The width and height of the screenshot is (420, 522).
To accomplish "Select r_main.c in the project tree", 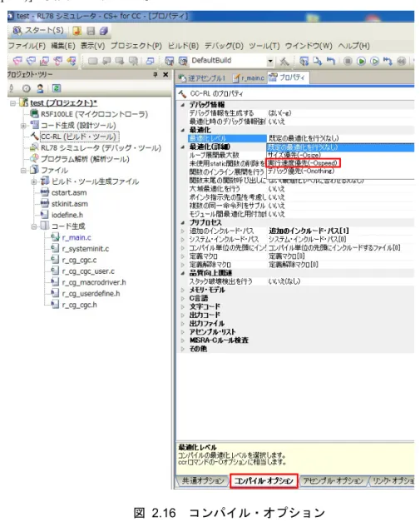I will (77, 238).
